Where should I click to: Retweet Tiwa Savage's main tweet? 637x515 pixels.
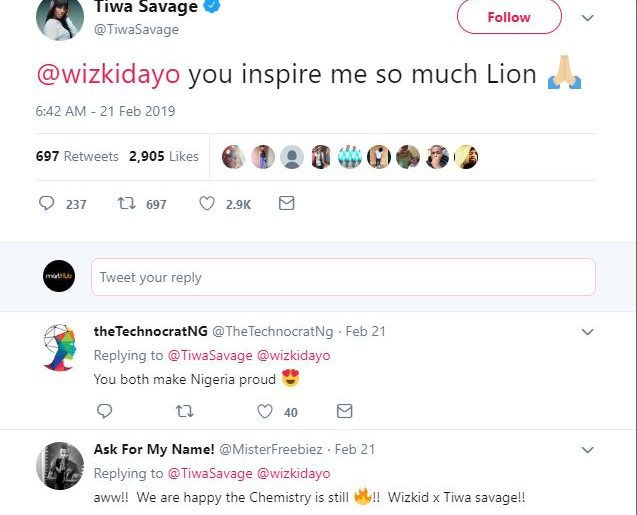(x=127, y=203)
